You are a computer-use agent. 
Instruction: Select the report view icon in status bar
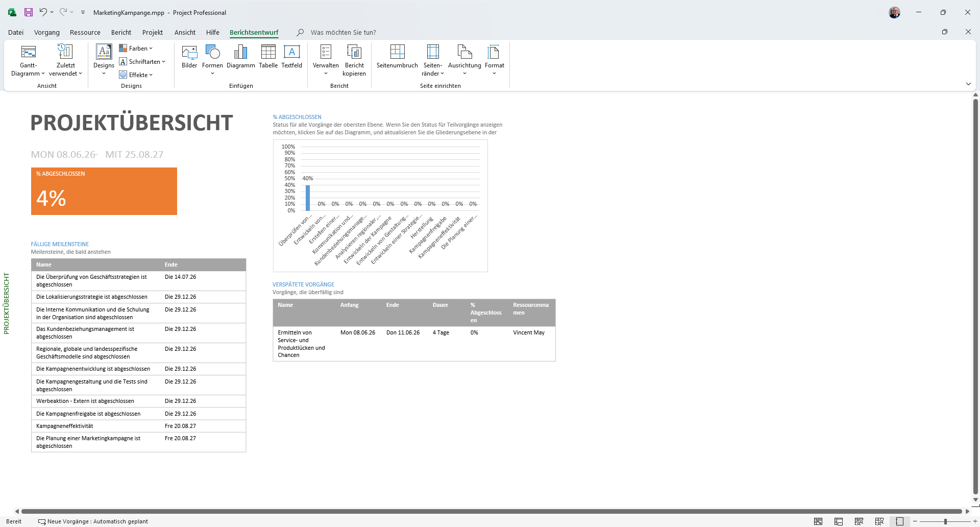point(900,521)
